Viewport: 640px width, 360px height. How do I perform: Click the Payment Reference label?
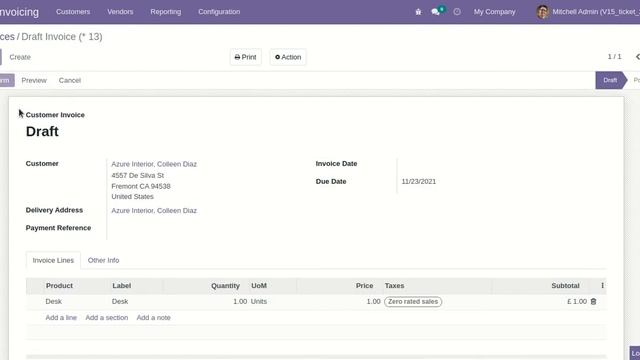58,228
